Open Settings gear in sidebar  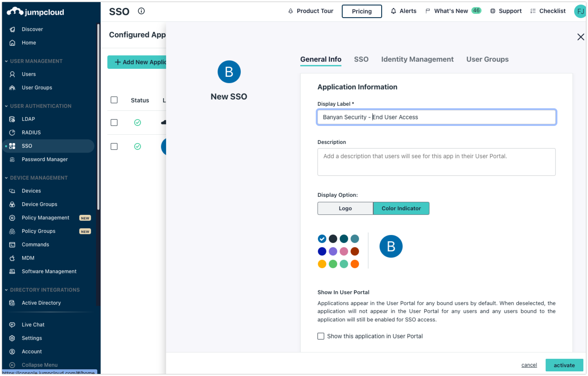point(12,338)
